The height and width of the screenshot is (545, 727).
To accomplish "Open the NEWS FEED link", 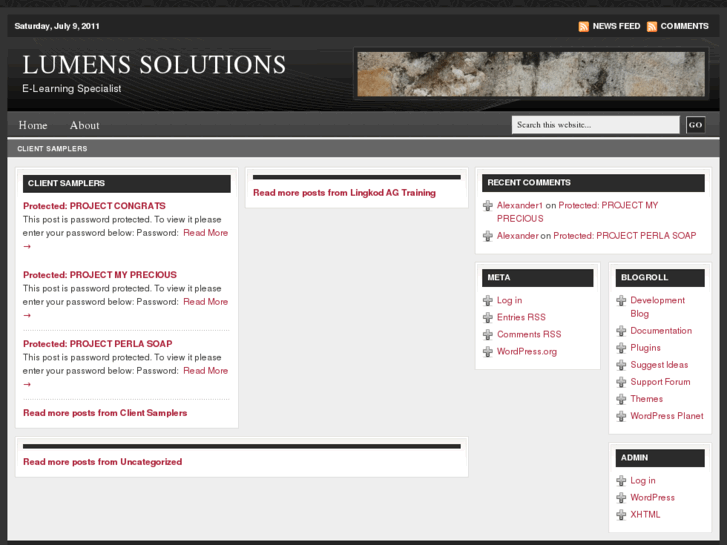I will [616, 26].
